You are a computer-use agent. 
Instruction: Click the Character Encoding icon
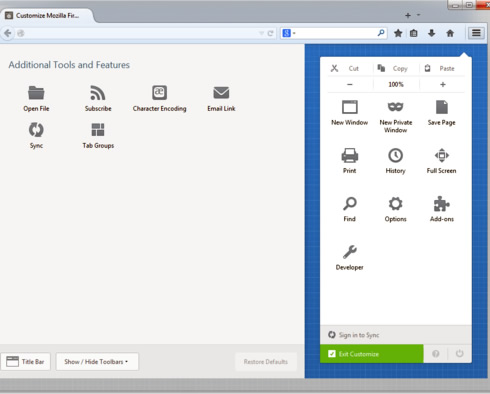click(159, 93)
